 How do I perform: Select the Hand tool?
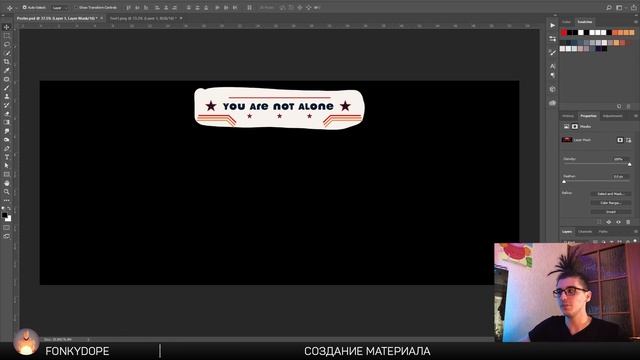pos(7,183)
